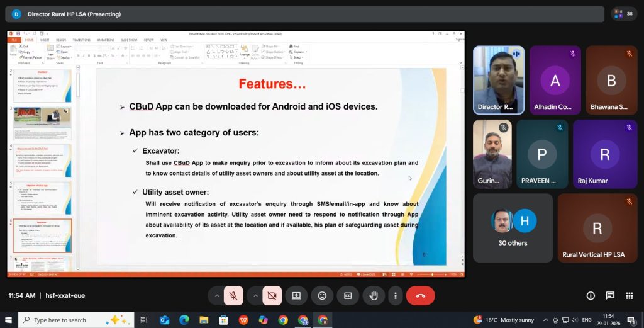644x328 pixels.
Task: Open meeting details info icon
Action: 591,295
